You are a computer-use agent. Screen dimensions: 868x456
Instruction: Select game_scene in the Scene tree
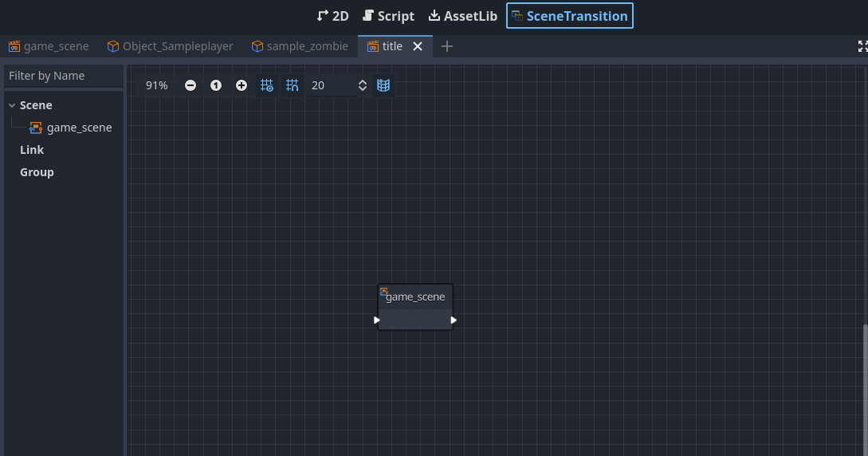point(79,128)
